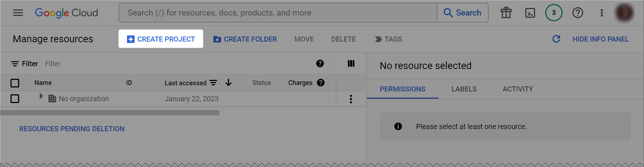Click the filter help icon

pyautogui.click(x=320, y=64)
